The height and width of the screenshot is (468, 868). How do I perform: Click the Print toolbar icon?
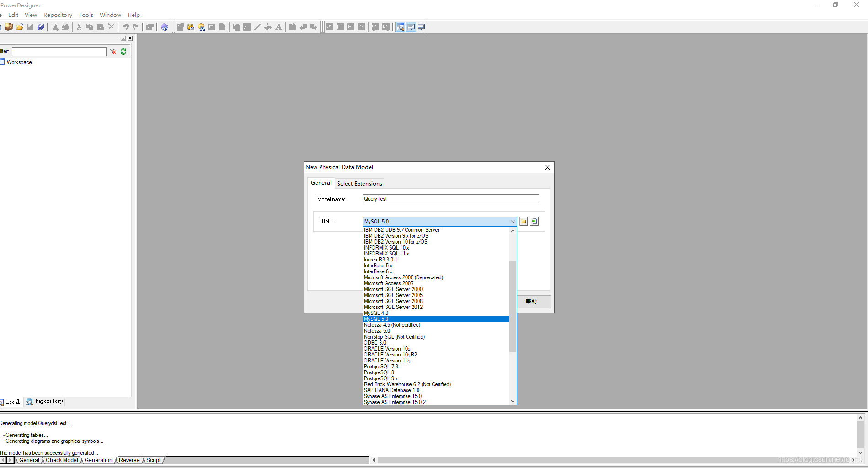tap(65, 27)
